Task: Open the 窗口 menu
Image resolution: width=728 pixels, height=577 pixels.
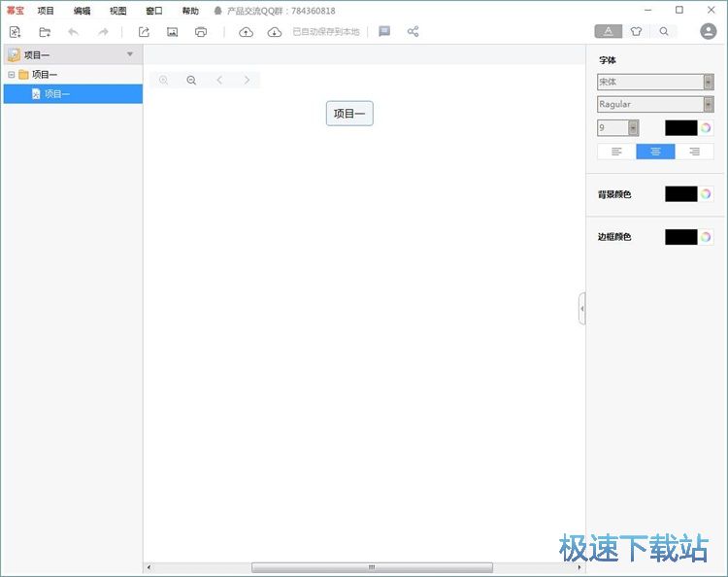Action: 154,11
